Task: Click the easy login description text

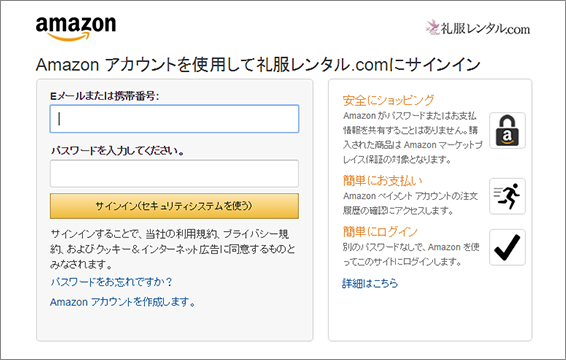Action: (x=411, y=254)
